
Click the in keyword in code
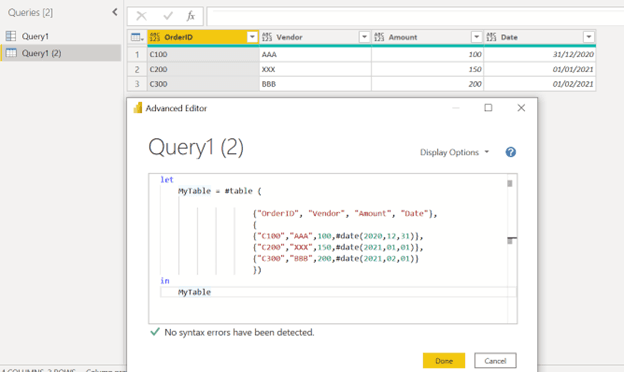[165, 280]
